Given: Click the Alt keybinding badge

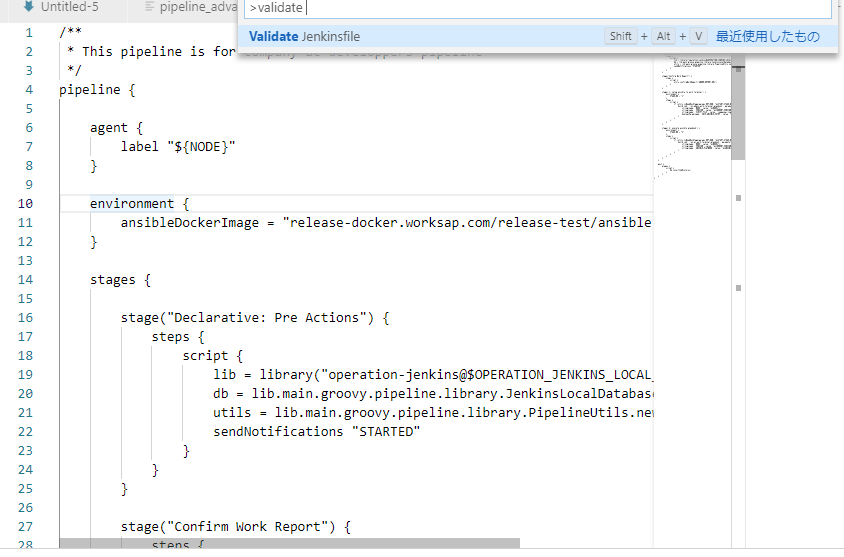Looking at the screenshot, I should [664, 37].
